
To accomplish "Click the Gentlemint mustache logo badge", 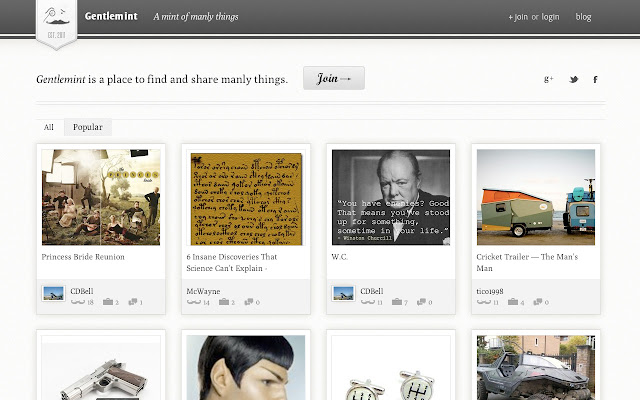I will (56, 24).
